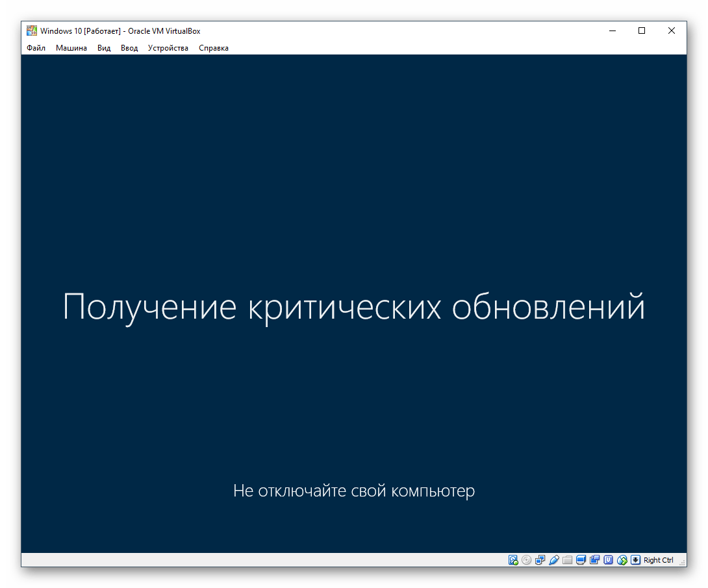This screenshot has width=708, height=588.
Task: Open the Ввод menu
Action: coord(129,48)
